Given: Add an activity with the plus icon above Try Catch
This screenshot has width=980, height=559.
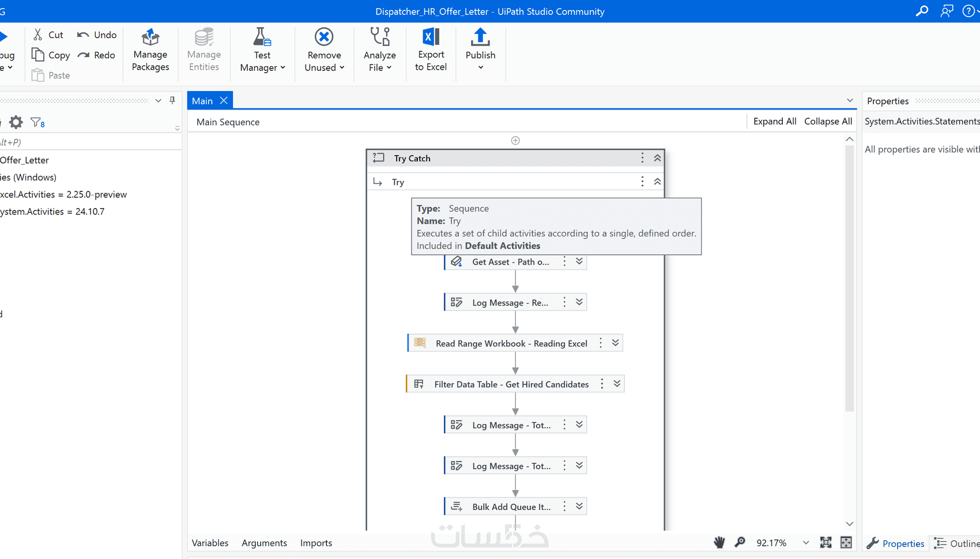Looking at the screenshot, I should click(x=515, y=141).
